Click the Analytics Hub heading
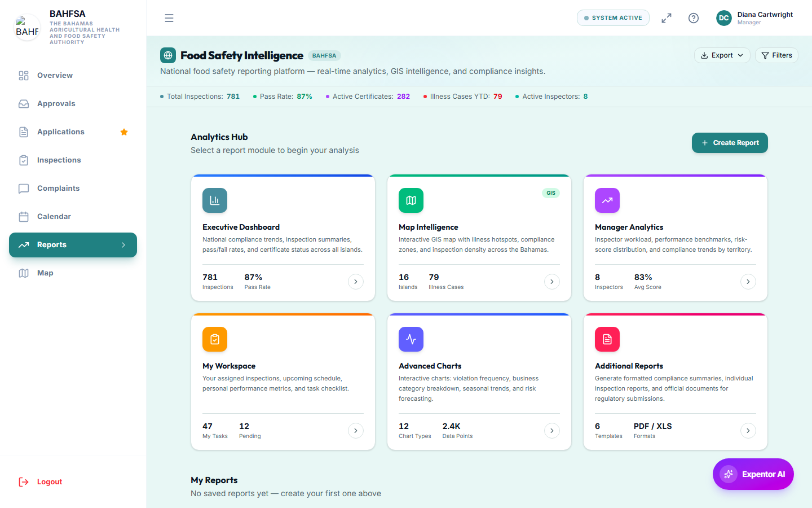This screenshot has width=812, height=508. click(219, 137)
